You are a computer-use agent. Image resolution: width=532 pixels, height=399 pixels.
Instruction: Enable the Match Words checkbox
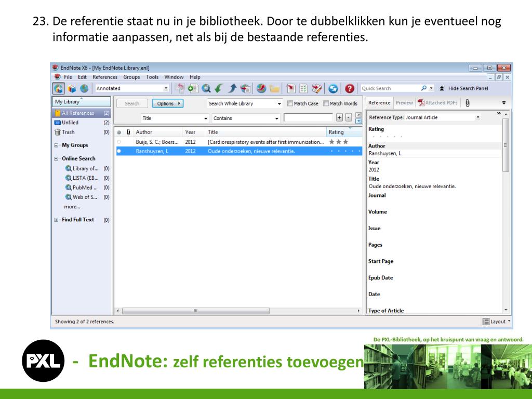326,103
